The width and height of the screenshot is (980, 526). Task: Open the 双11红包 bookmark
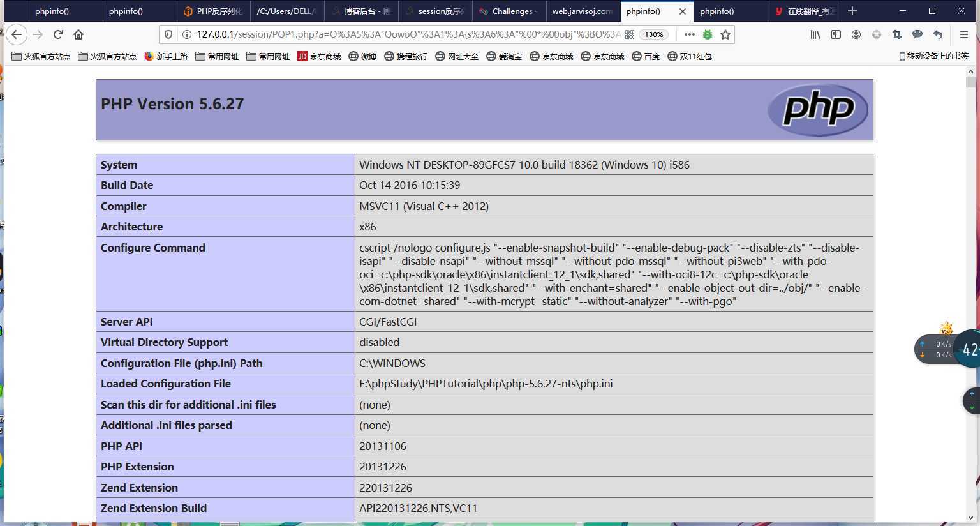click(x=690, y=56)
